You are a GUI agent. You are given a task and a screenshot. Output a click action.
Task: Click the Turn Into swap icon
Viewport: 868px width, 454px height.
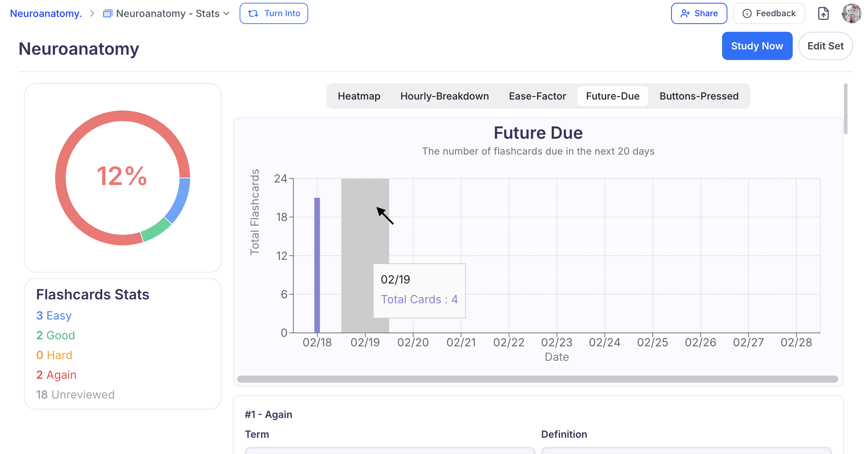click(253, 13)
